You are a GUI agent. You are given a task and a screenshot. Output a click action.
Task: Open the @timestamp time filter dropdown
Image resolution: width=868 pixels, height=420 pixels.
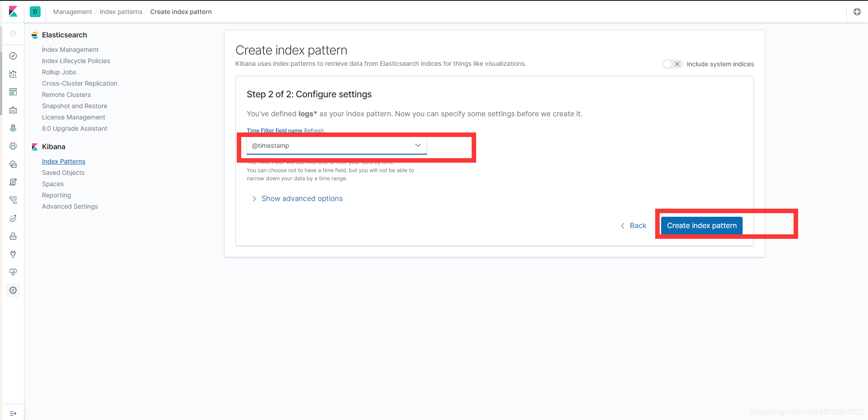[336, 146]
